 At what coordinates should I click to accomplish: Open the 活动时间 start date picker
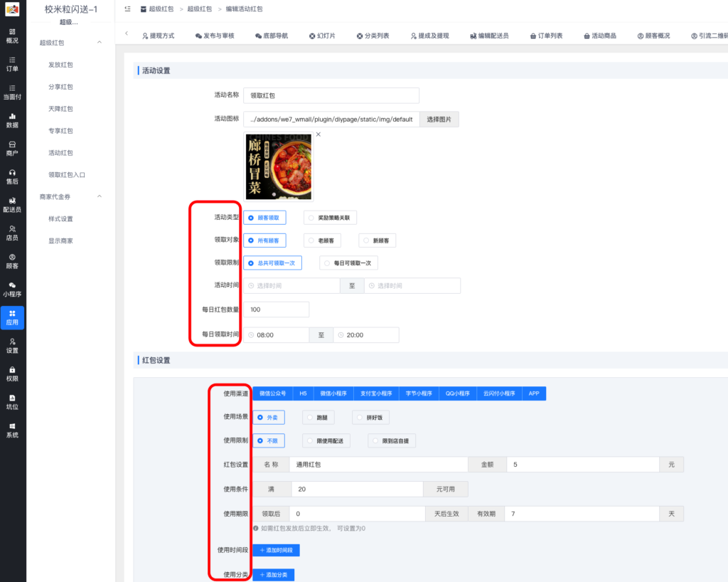click(291, 286)
